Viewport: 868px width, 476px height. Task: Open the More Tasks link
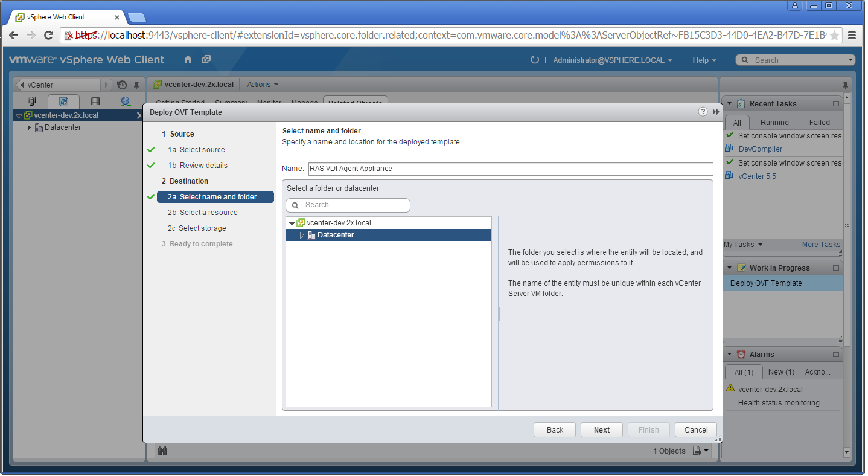click(821, 245)
